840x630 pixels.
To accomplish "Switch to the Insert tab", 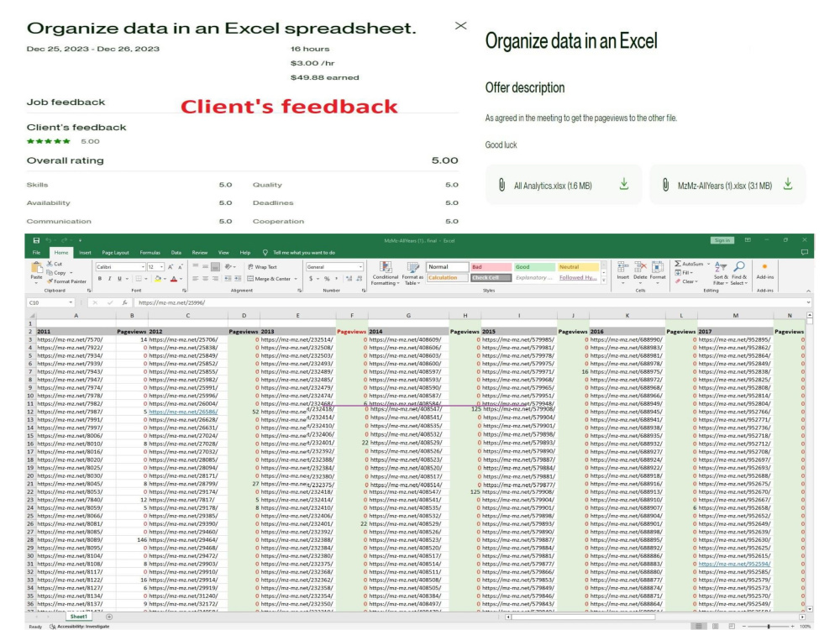I will point(85,252).
